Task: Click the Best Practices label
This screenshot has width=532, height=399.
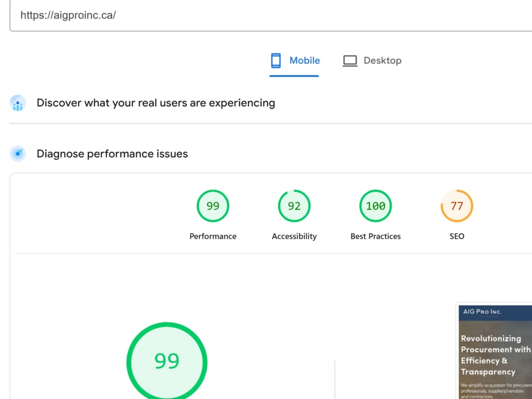Action: point(376,237)
